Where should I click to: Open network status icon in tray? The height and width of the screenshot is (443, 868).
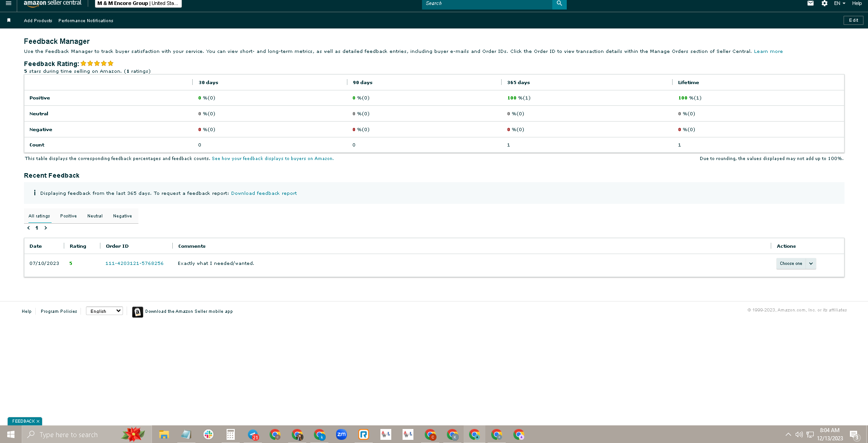pyautogui.click(x=810, y=434)
